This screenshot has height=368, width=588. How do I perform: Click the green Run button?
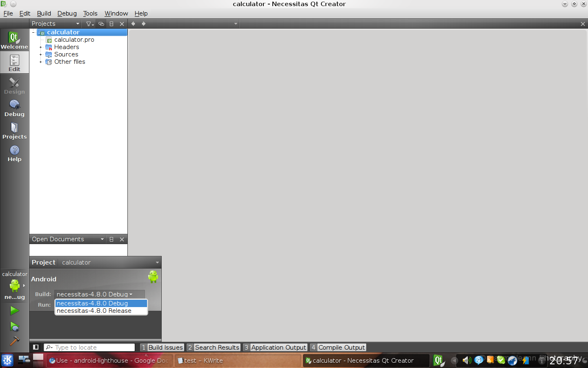14,311
